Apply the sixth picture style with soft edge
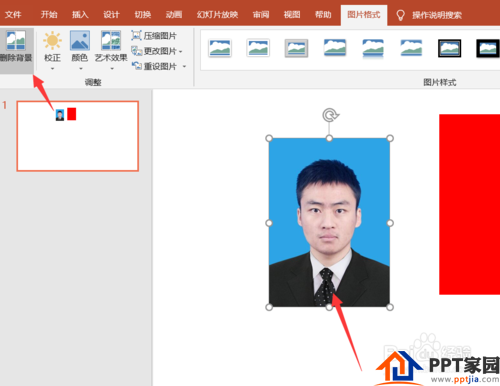 411,48
